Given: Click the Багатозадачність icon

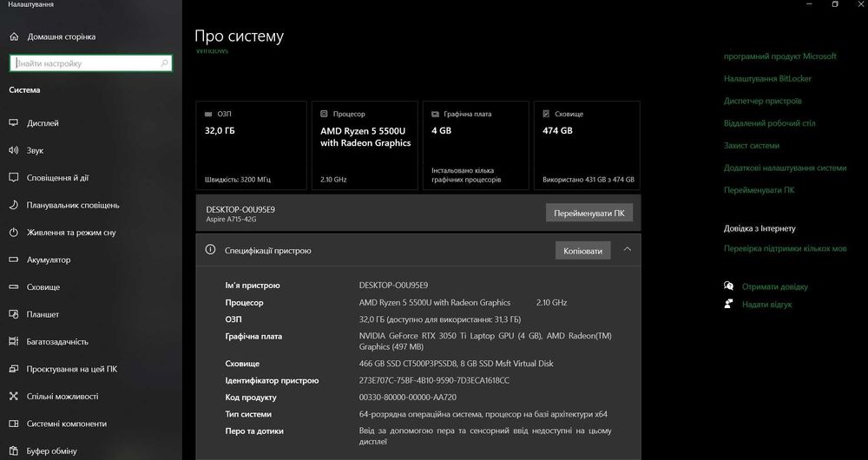Looking at the screenshot, I should [x=14, y=342].
